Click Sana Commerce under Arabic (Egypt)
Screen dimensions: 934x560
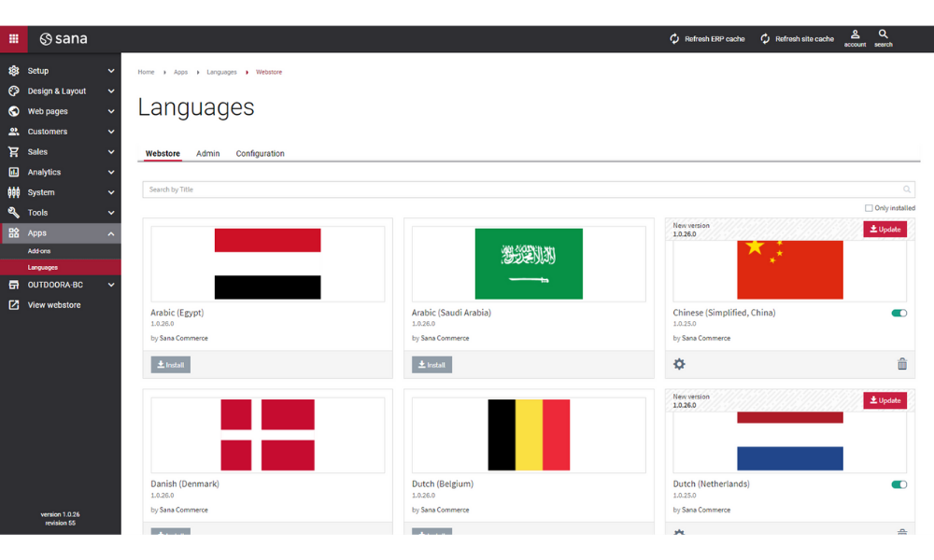coord(183,338)
